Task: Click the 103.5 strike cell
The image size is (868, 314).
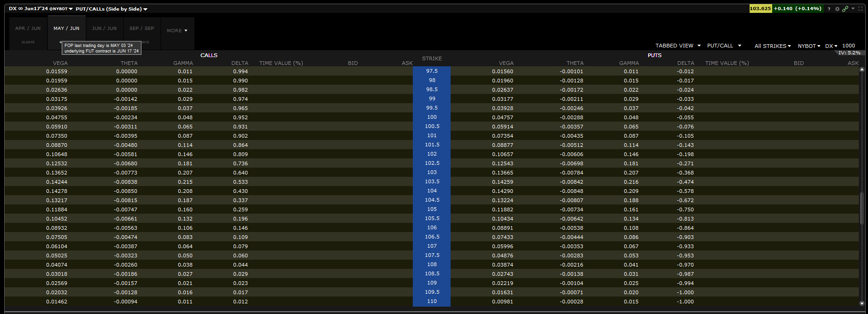Action: point(432,181)
